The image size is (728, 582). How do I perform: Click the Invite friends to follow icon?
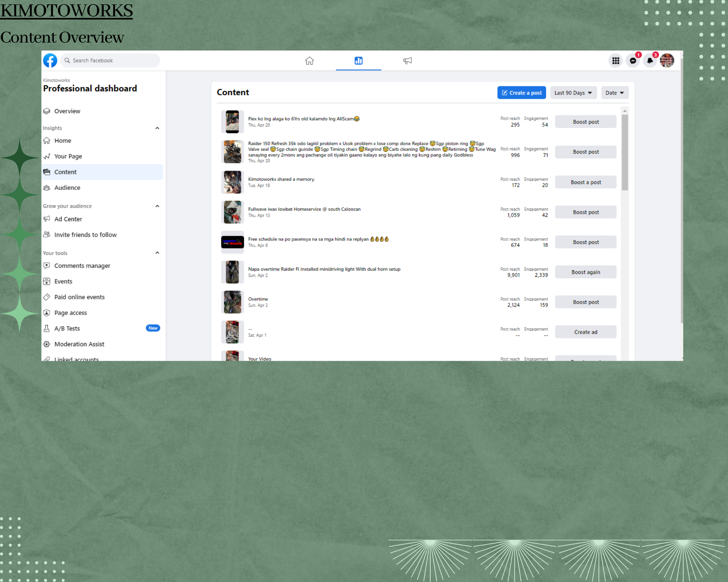47,235
